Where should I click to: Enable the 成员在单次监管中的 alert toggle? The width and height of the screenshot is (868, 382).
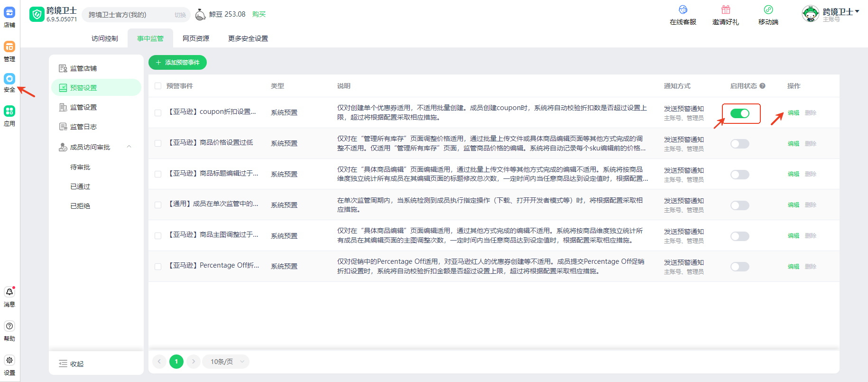pyautogui.click(x=740, y=205)
